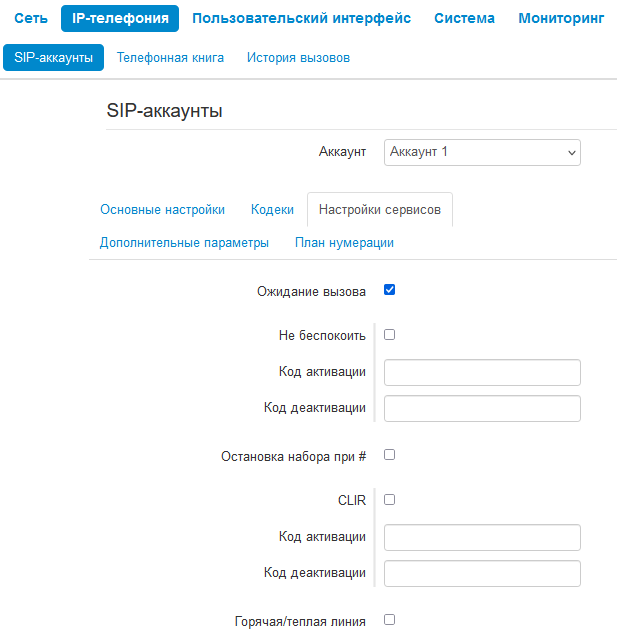Viewport: 617px width, 640px height.
Task: Toggle the Остановка набора при # checkbox
Action: [390, 454]
